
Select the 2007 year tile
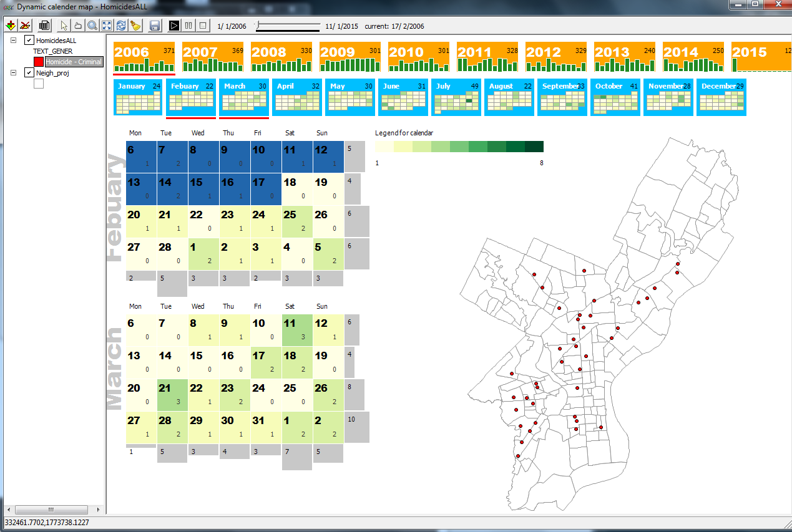coord(213,57)
